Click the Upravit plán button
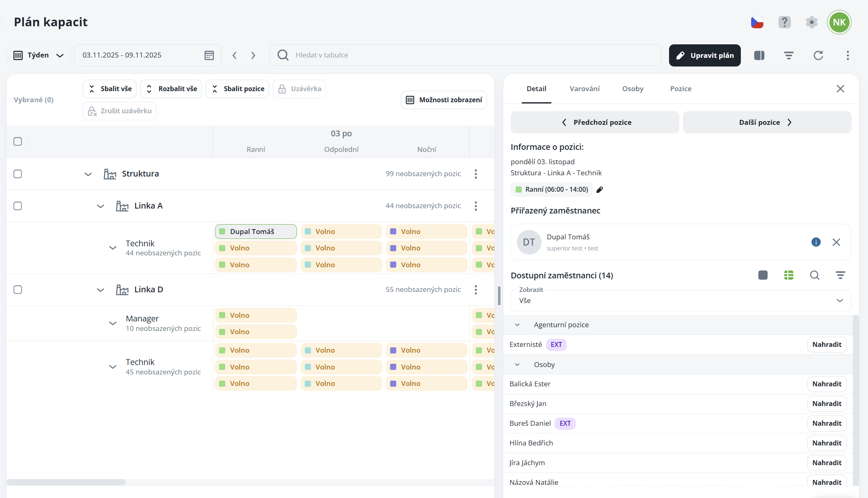868x498 pixels. (704, 55)
